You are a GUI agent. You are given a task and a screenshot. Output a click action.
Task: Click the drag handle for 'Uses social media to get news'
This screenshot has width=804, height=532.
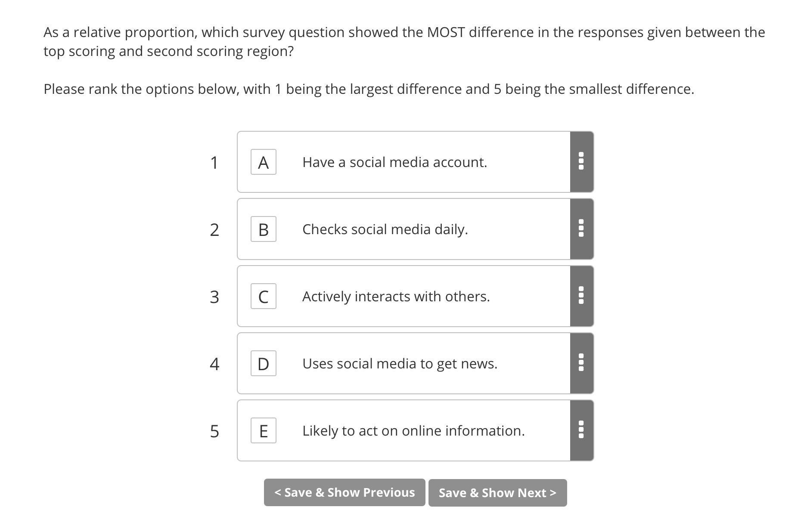582,363
